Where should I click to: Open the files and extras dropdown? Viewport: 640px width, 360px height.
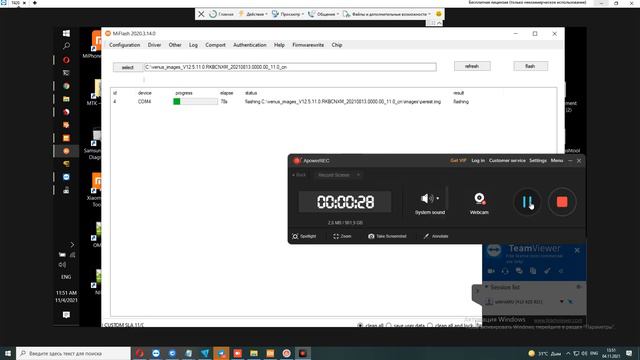(387, 14)
